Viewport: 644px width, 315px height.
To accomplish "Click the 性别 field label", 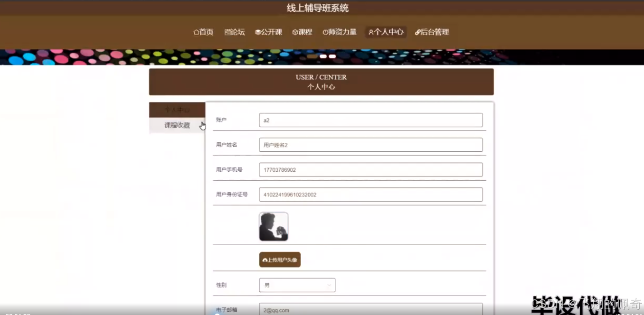I will [221, 285].
